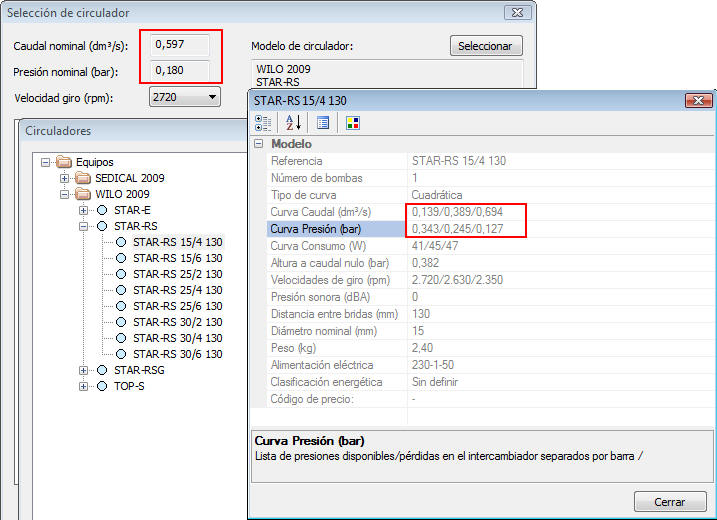Click the colored squares toolbar icon
Screen dimensions: 717x520
[x=353, y=123]
